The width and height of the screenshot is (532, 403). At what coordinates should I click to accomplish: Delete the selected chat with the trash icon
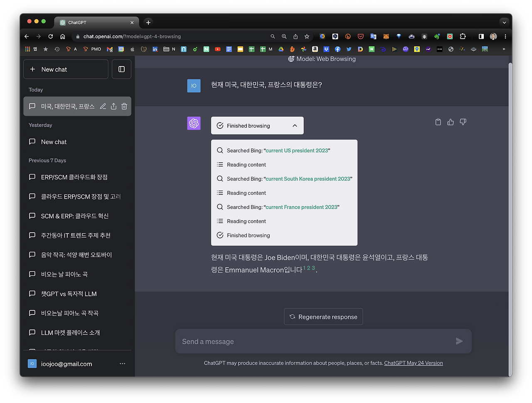click(x=124, y=106)
